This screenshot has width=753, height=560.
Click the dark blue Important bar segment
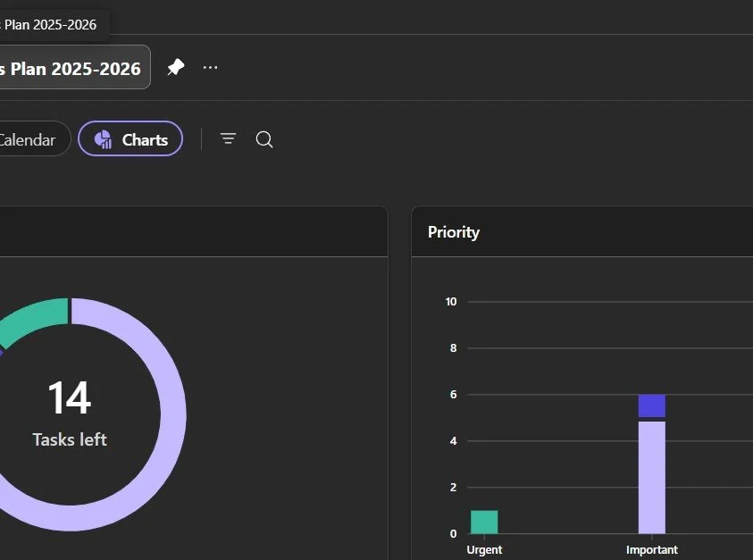click(x=652, y=405)
